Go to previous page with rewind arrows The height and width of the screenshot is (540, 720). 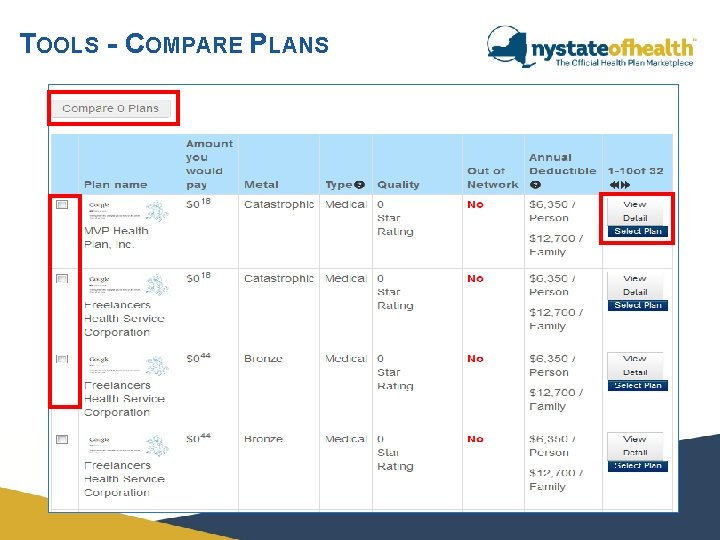coord(615,185)
